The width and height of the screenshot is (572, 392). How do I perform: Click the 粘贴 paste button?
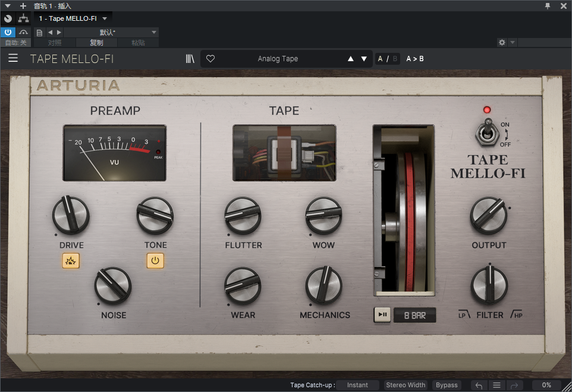[x=138, y=43]
